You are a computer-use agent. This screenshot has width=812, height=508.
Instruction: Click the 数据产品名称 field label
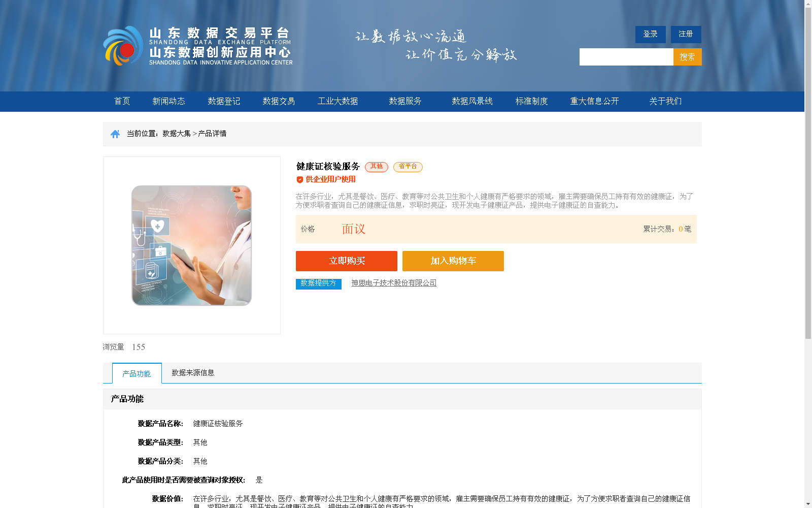[160, 424]
